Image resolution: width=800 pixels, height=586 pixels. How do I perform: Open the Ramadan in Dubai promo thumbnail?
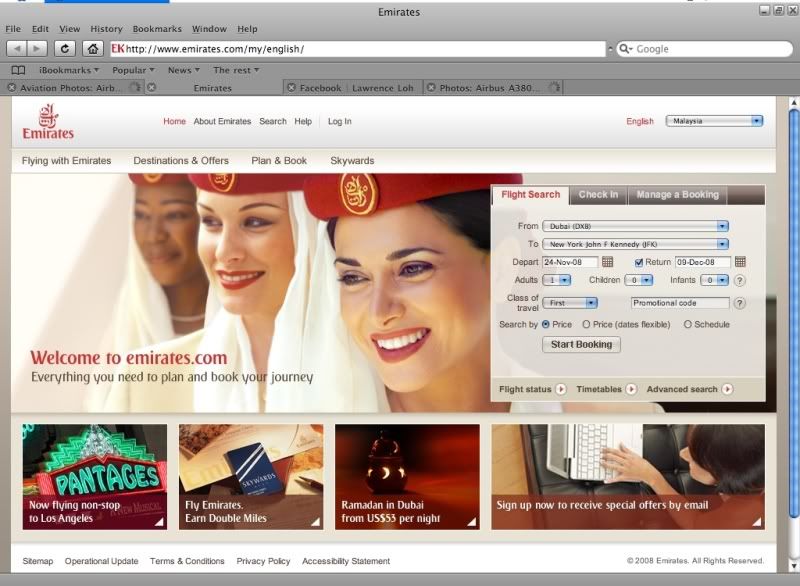[x=407, y=477]
